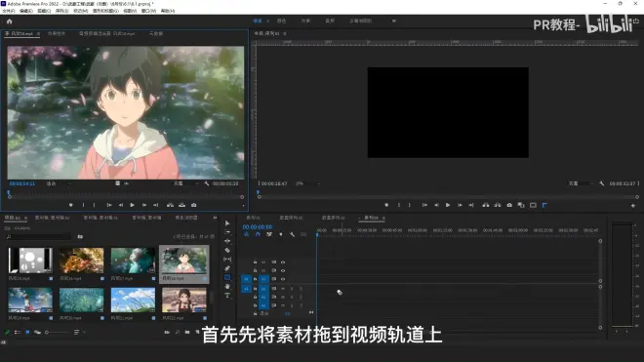Step forward one frame in Program monitor
Screen dimensions: 644x362
460,205
